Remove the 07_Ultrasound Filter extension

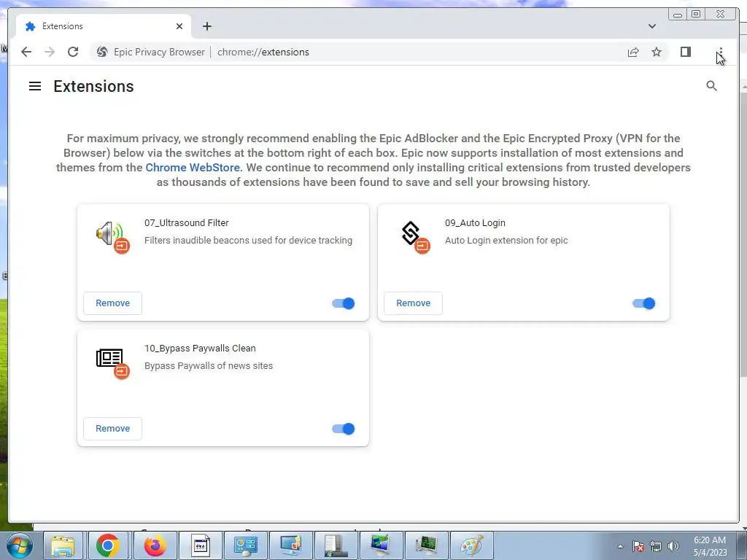(x=112, y=303)
